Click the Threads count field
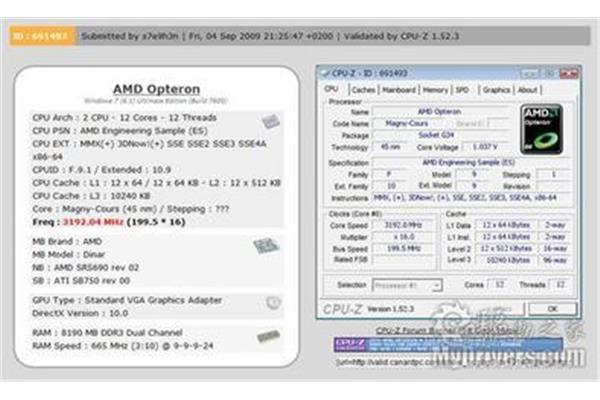Image resolution: width=600 pixels, height=400 pixels. pos(559,285)
